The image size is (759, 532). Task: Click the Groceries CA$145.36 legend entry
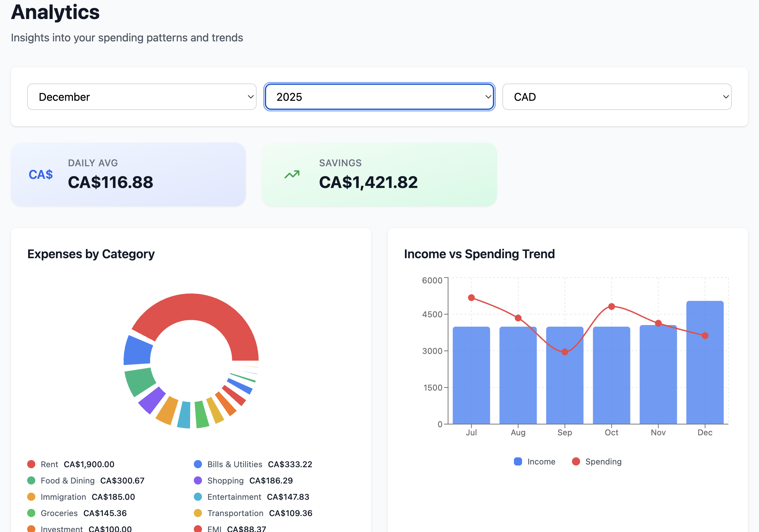84,513
